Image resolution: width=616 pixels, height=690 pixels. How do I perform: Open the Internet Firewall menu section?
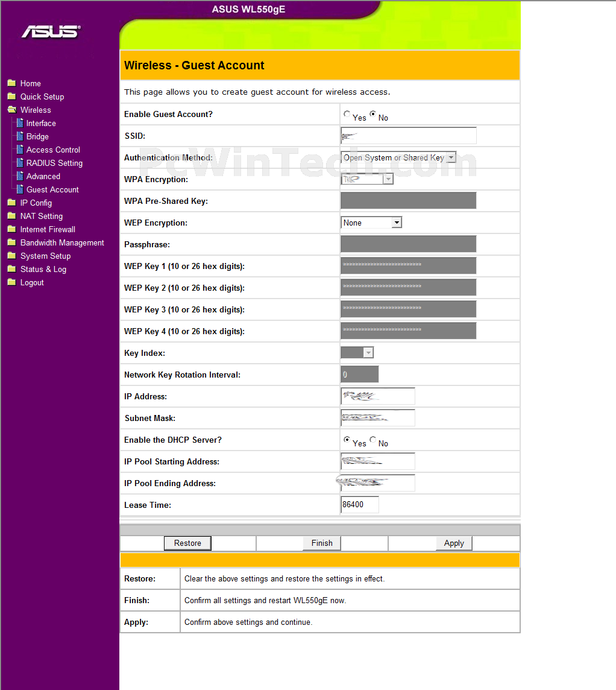(x=48, y=229)
